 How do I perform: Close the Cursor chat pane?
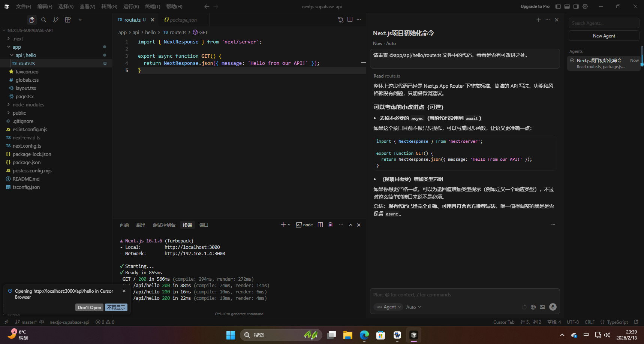pyautogui.click(x=557, y=20)
